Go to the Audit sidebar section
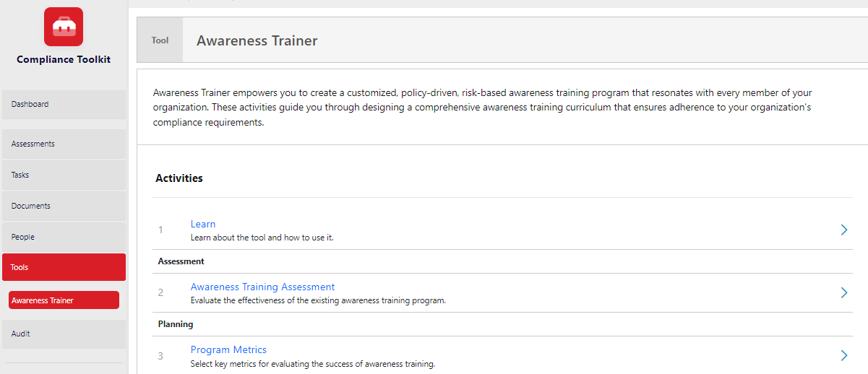 [64, 334]
